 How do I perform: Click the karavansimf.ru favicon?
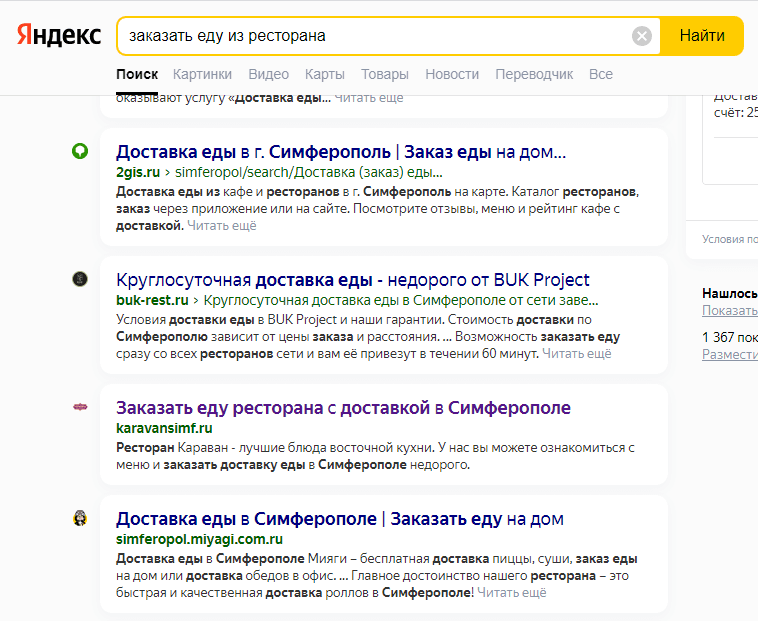coord(80,407)
